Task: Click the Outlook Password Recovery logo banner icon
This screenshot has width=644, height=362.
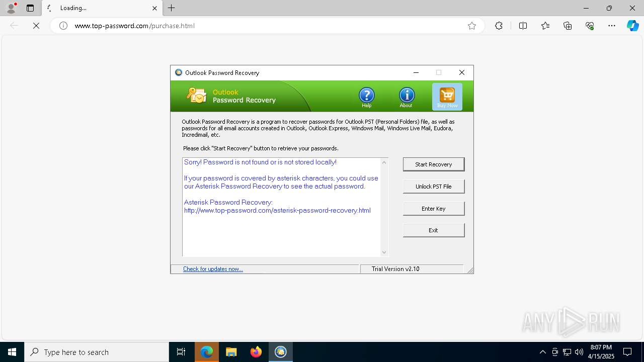Action: 196,96
